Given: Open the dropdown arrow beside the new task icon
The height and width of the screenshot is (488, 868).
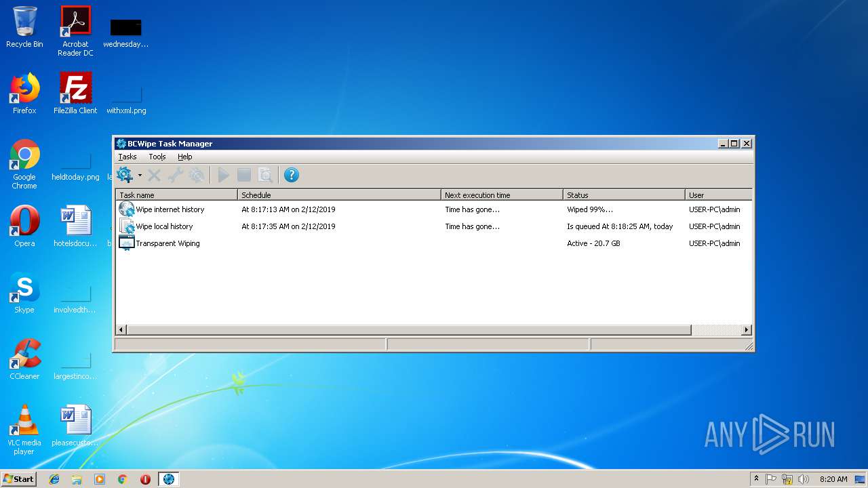Looking at the screenshot, I should 140,175.
